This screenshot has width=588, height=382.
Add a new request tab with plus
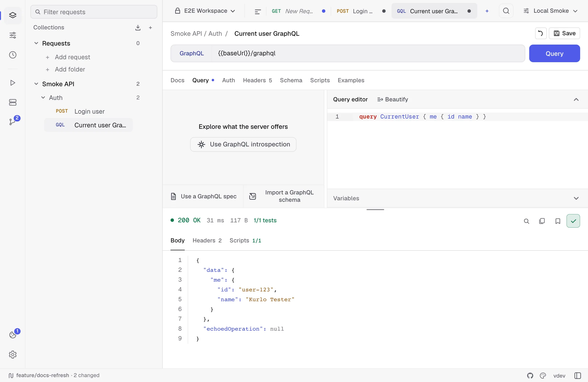coord(487,11)
